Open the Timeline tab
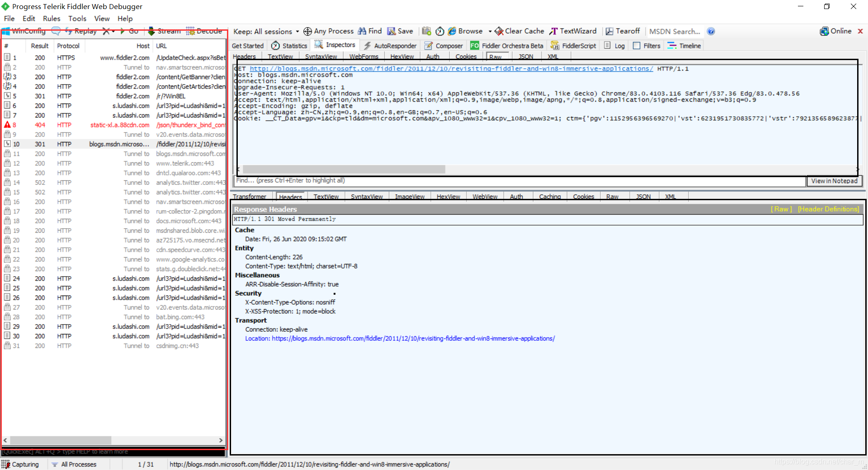Screen dimensions: 868x470 tap(684, 46)
